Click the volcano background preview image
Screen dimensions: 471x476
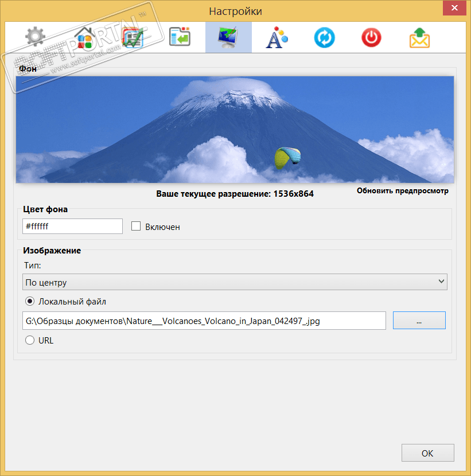[235, 130]
